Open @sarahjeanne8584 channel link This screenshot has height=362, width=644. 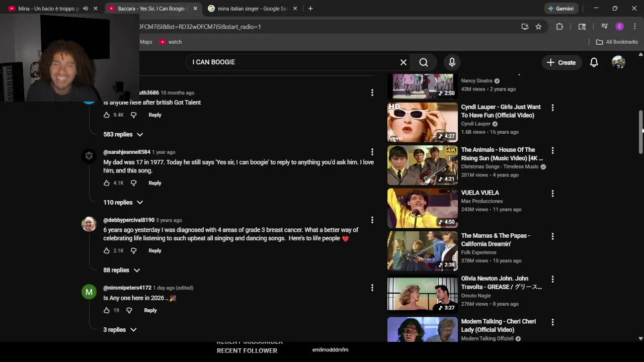pos(127,152)
